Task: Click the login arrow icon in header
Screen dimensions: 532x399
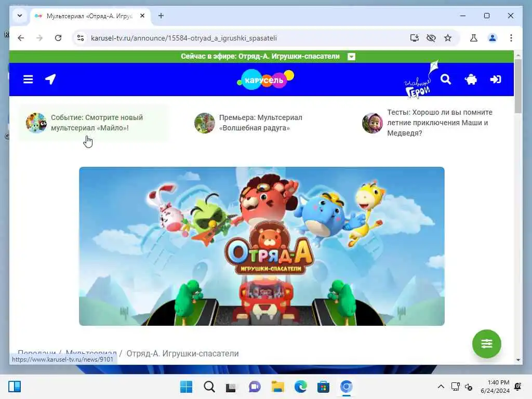Action: (496, 79)
